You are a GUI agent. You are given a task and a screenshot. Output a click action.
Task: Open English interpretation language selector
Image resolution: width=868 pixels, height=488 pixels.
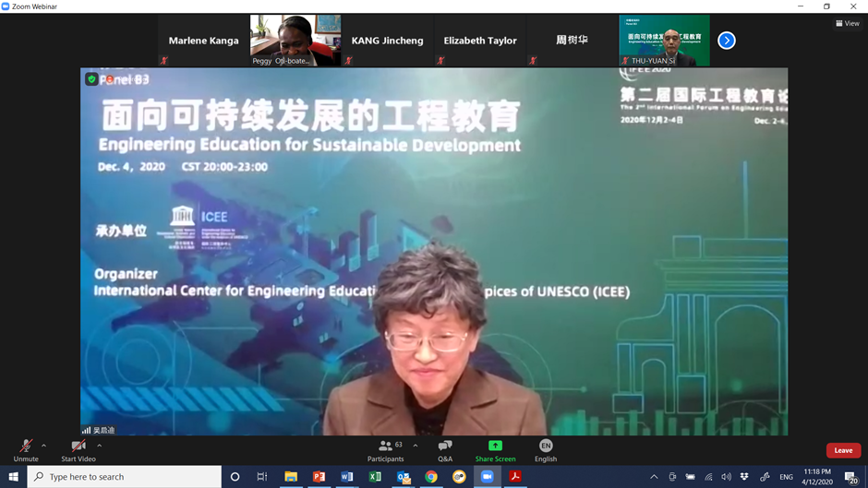546,449
